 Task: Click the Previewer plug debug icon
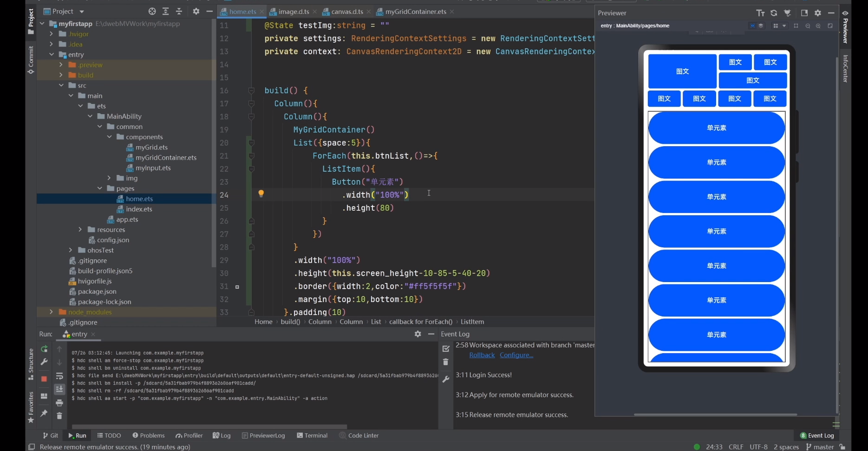point(788,13)
